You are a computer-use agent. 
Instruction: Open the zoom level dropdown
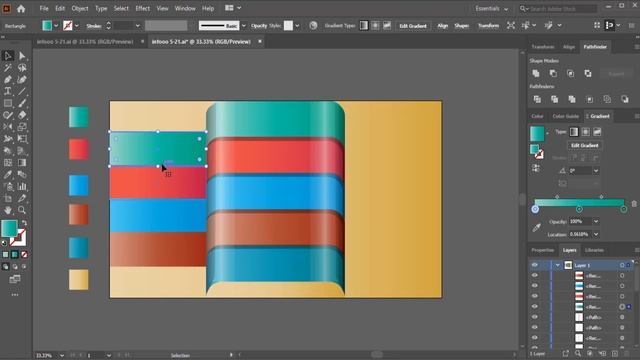coord(62,356)
